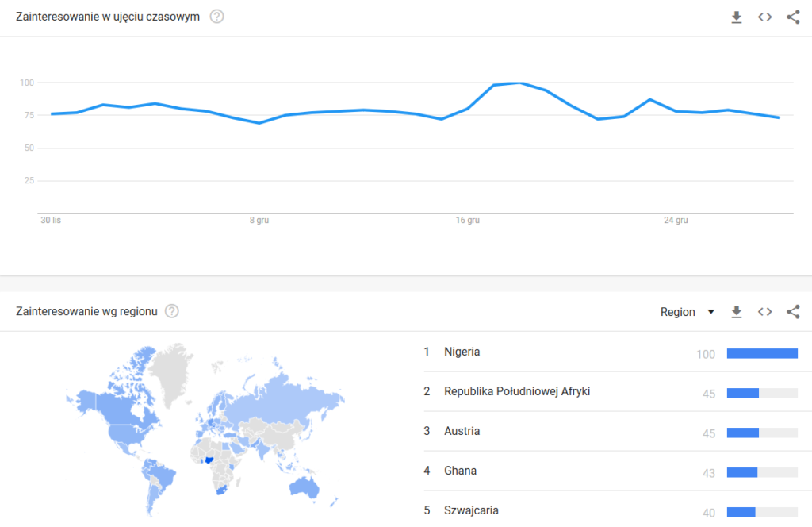812x527 pixels.
Task: Share the regional interest section
Action: click(x=793, y=312)
